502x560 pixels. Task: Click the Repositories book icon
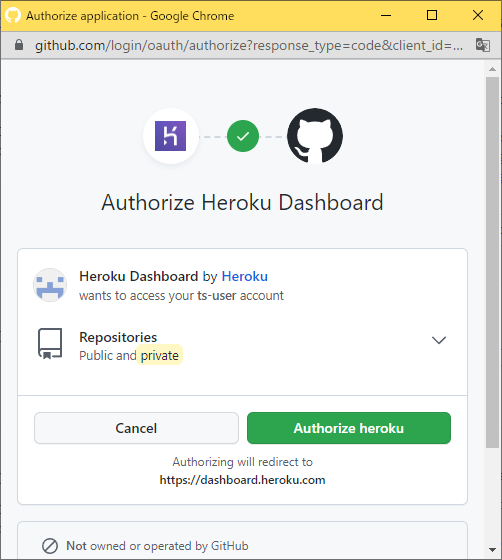click(50, 344)
